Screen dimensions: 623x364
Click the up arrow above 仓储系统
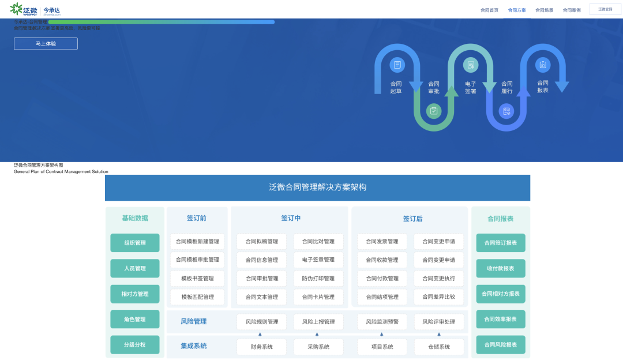point(438,335)
